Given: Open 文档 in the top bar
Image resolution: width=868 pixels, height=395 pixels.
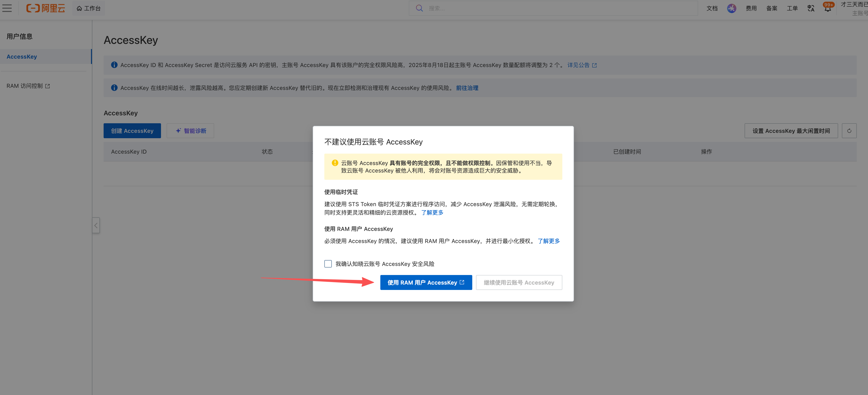Looking at the screenshot, I should pyautogui.click(x=712, y=8).
